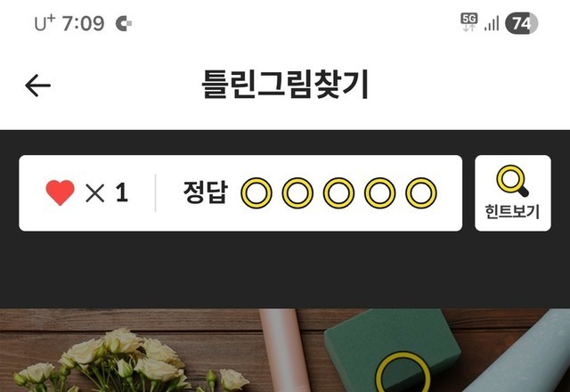Tap the first yellow answer circle
This screenshot has width=570, height=392.
click(256, 192)
